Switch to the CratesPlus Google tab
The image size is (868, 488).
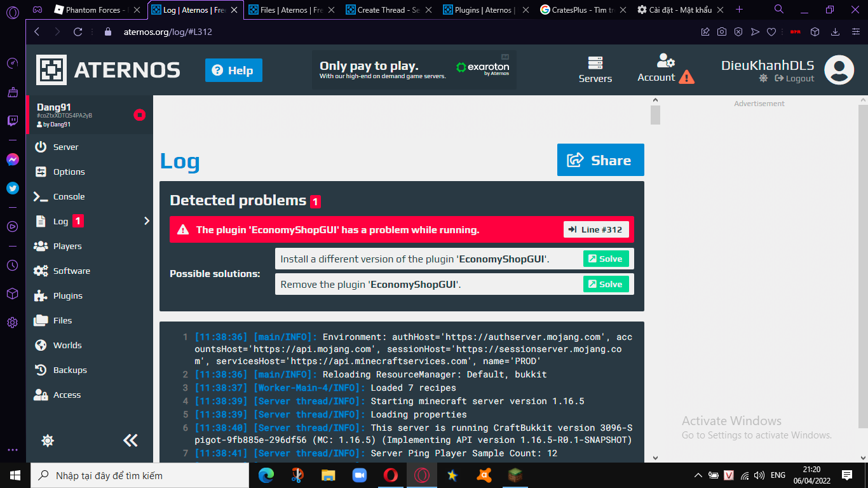(585, 10)
